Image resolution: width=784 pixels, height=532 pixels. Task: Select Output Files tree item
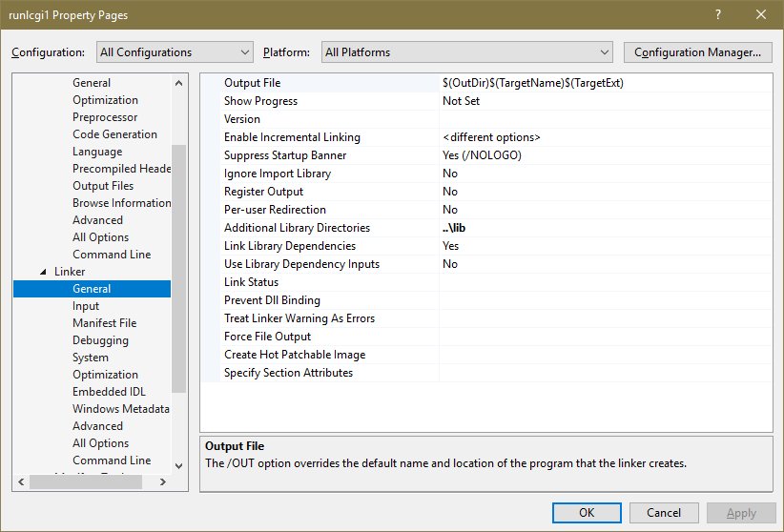103,186
